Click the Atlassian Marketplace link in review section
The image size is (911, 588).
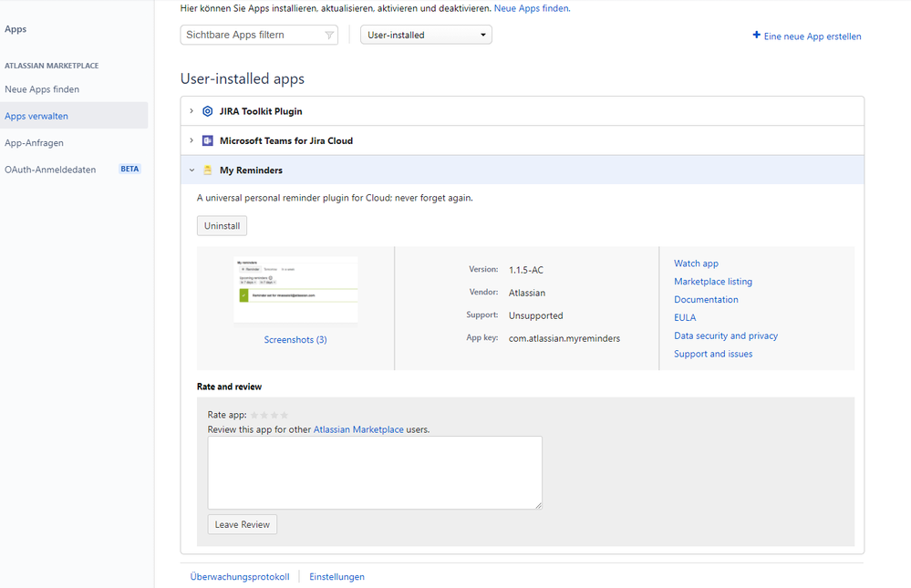coord(358,430)
